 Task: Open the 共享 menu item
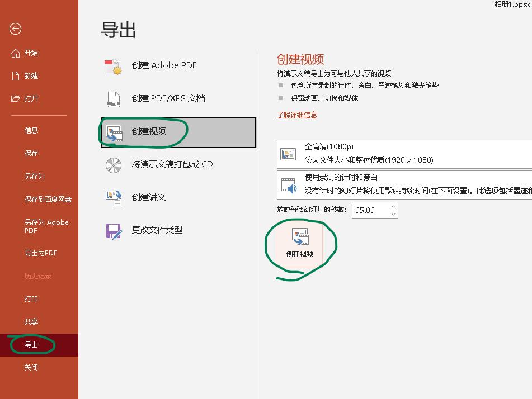pyautogui.click(x=31, y=322)
